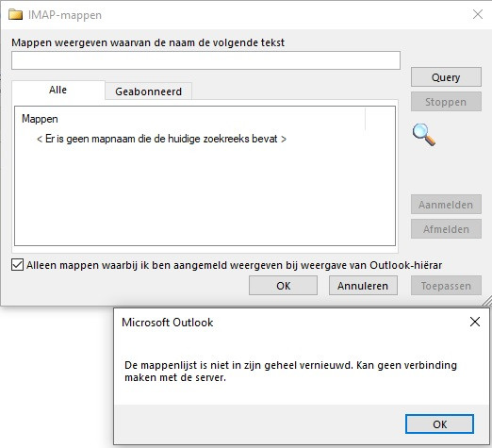Click the Stoppen button

446,102
